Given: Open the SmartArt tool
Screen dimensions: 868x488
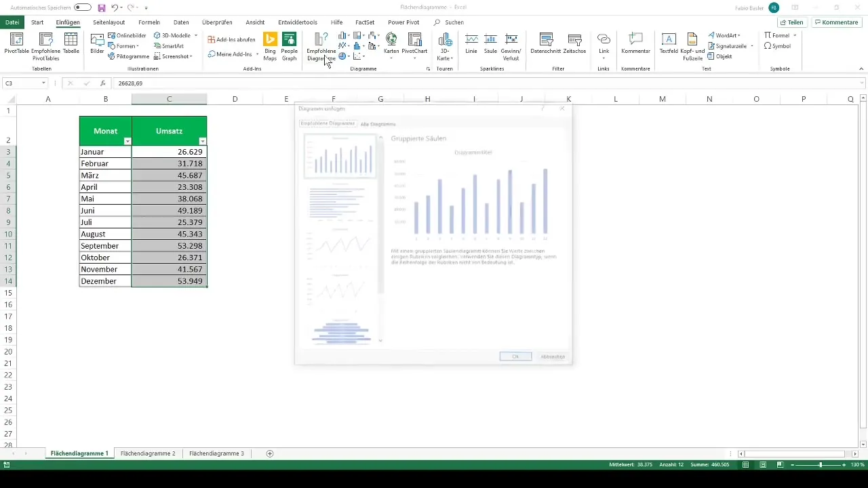Looking at the screenshot, I should pos(168,46).
